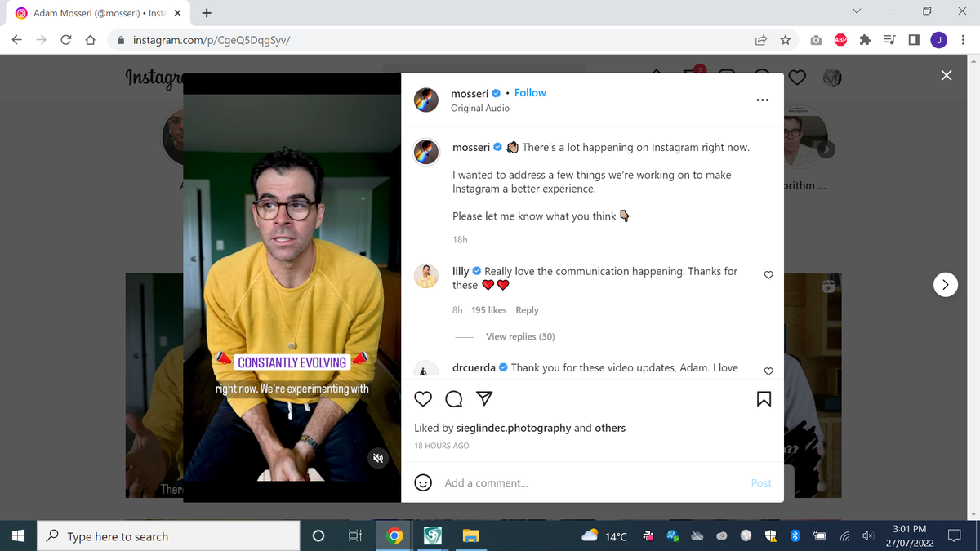Switch to the Adam Mosseri browser tab
The width and height of the screenshot is (980, 551).
coord(98,13)
